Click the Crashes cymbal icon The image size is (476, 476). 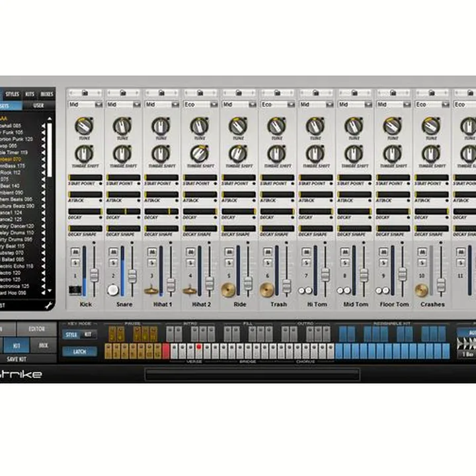pyautogui.click(x=421, y=290)
